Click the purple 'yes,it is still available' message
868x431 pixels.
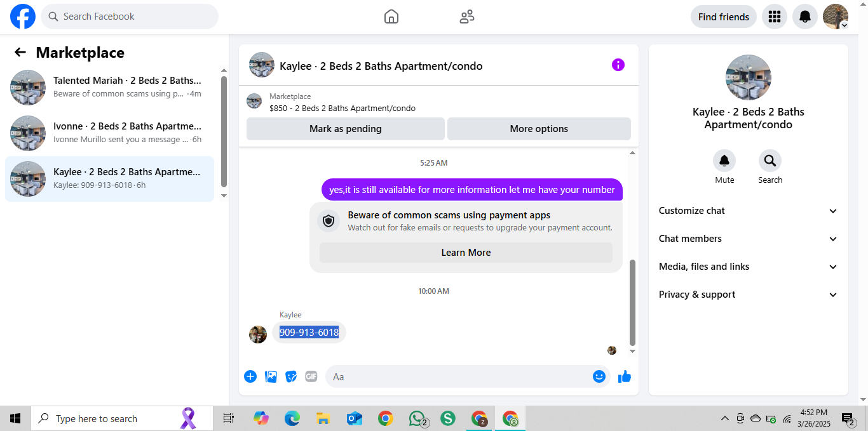472,189
